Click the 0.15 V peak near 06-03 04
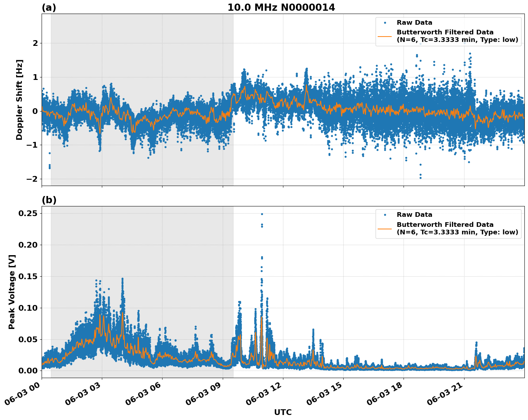528x420 pixels. coord(122,278)
